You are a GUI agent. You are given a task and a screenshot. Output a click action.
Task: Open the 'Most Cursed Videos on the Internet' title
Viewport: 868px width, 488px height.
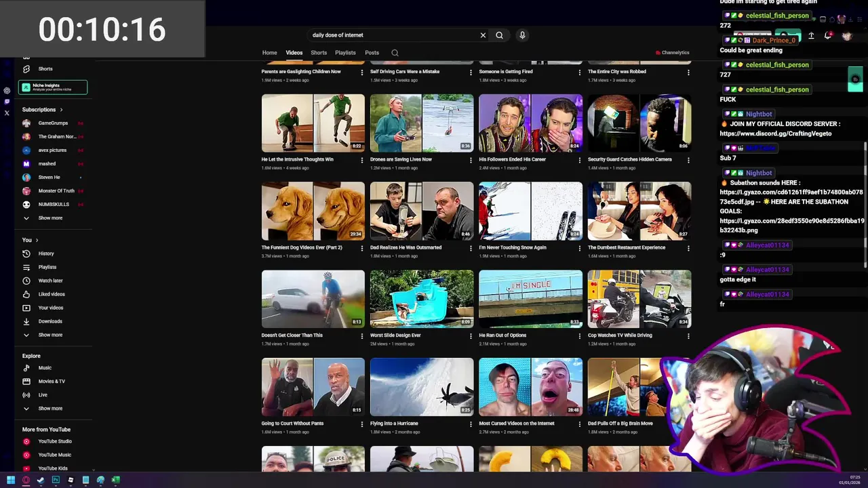[517, 424]
